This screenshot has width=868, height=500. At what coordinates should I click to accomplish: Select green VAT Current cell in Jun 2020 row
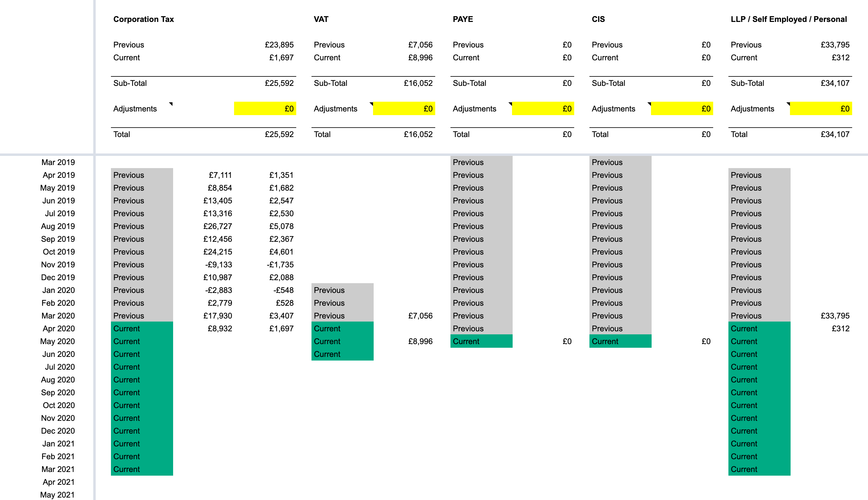pos(342,354)
